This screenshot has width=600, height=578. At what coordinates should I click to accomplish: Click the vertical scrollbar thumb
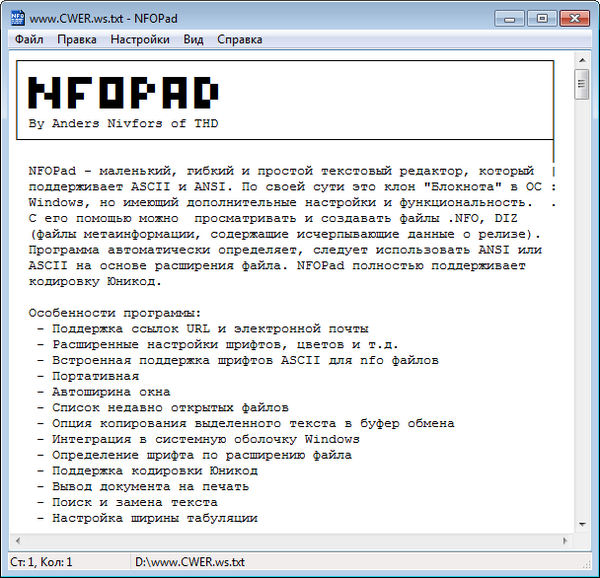tap(582, 86)
